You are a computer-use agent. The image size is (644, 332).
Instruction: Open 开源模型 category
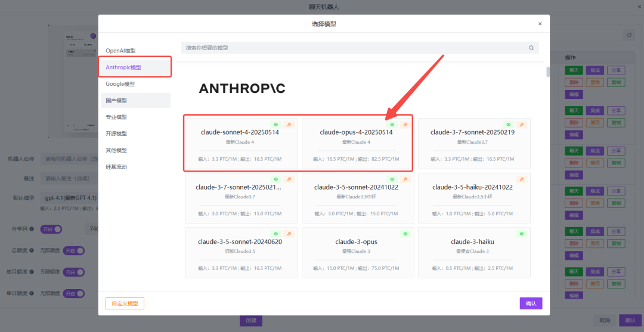[x=136, y=134]
